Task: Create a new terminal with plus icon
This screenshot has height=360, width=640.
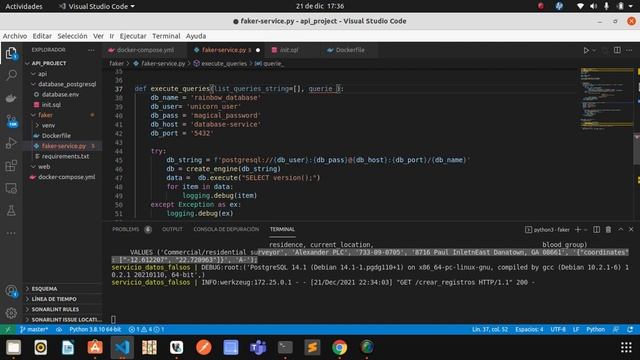Action: click(x=578, y=229)
